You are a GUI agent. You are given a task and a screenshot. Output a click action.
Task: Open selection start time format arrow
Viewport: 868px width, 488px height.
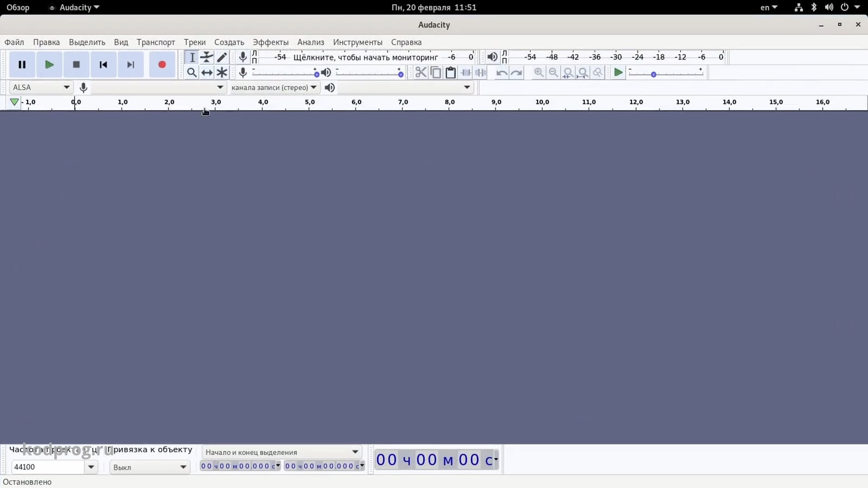tap(278, 465)
